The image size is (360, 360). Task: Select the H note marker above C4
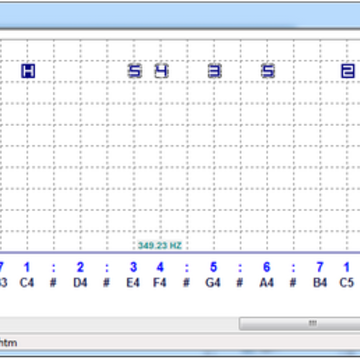pyautogui.click(x=28, y=71)
